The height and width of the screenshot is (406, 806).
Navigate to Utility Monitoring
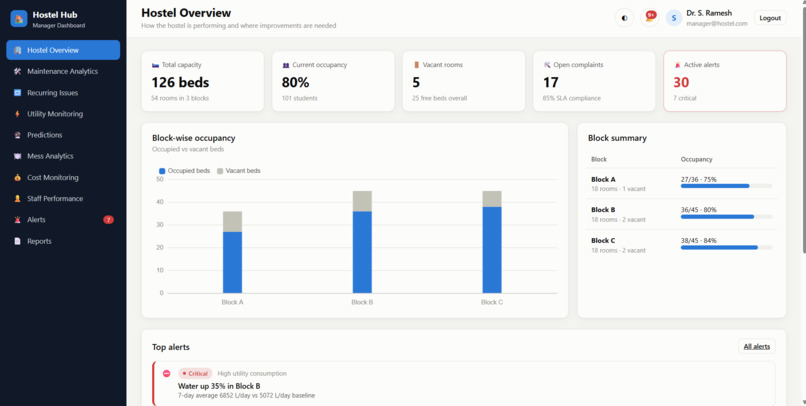pos(63,114)
